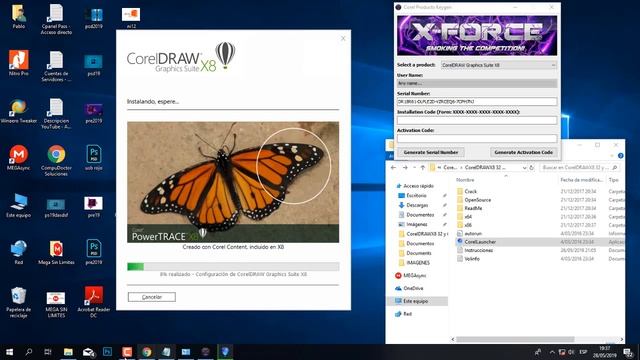Open the Mail app in taskbar
This screenshot has height=360, width=640.
point(88,352)
